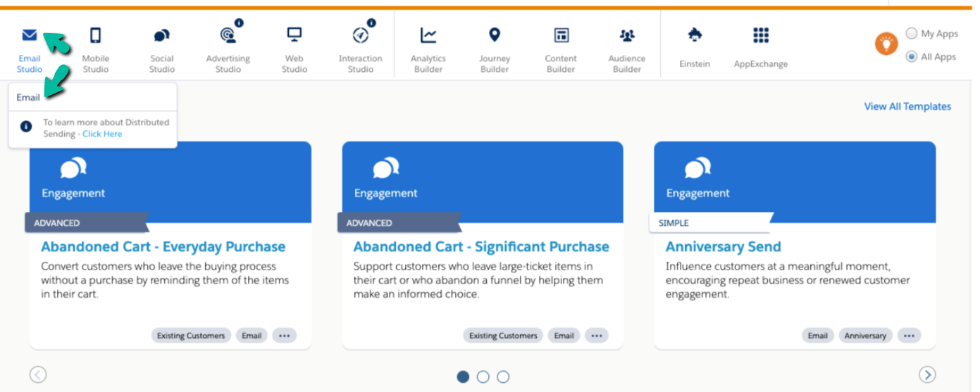
Task: Expand more tags on Everyday Purchase card
Action: point(284,336)
